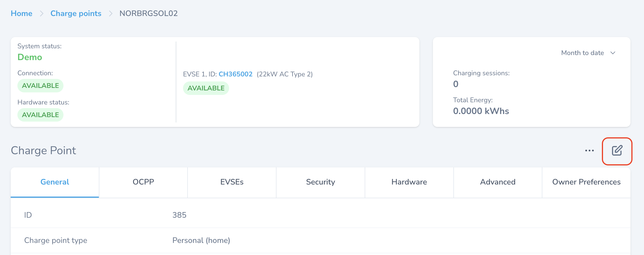
Task: Go to Home breadcrumb link
Action: (x=22, y=13)
